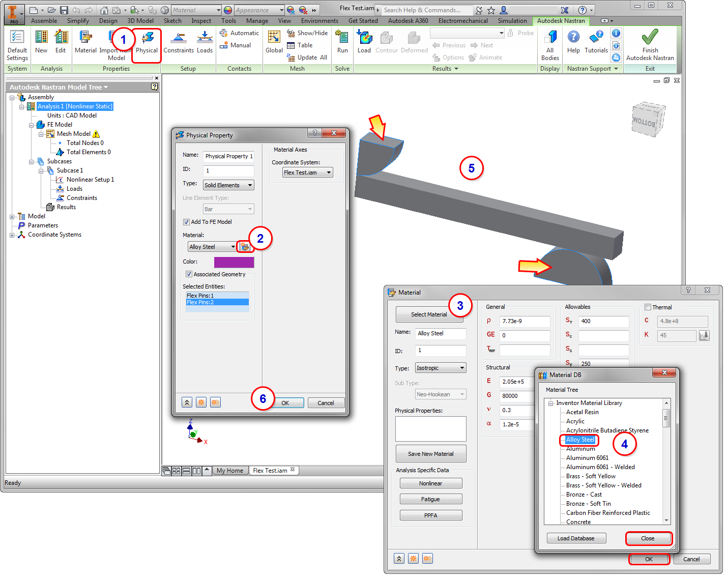
Task: Create a New analysis from the ribbon
Action: [41, 41]
